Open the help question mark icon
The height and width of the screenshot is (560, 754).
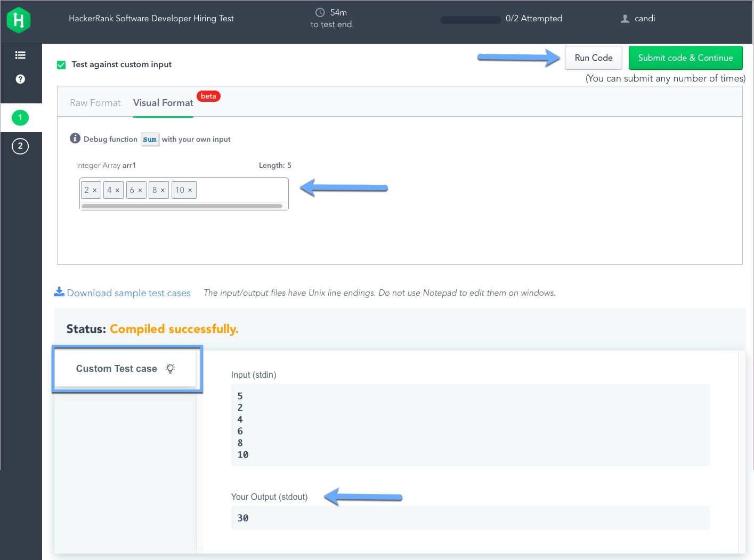tap(20, 79)
